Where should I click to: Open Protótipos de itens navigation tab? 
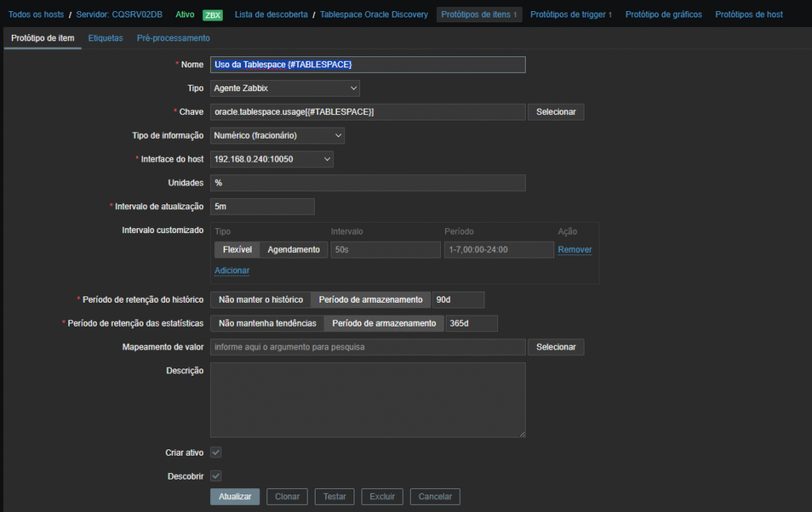(479, 14)
